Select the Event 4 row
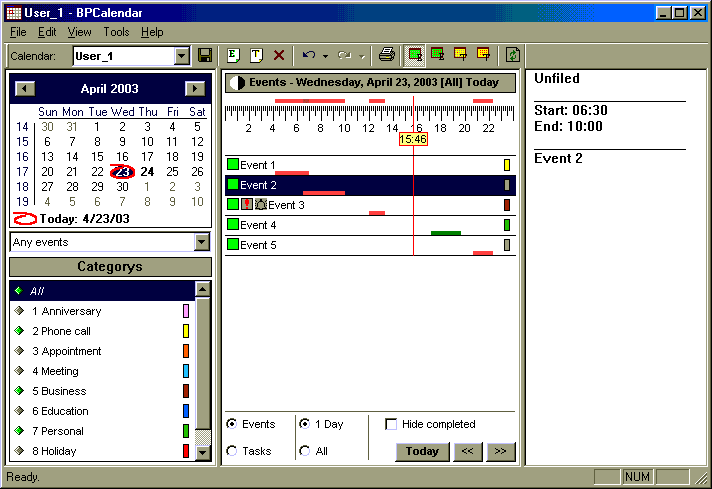The height and width of the screenshot is (489, 712). point(371,225)
